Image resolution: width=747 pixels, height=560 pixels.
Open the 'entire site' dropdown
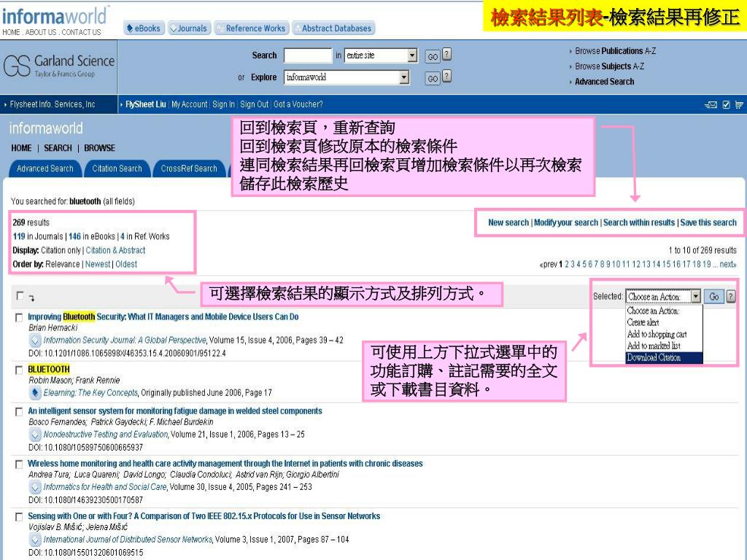(381, 55)
